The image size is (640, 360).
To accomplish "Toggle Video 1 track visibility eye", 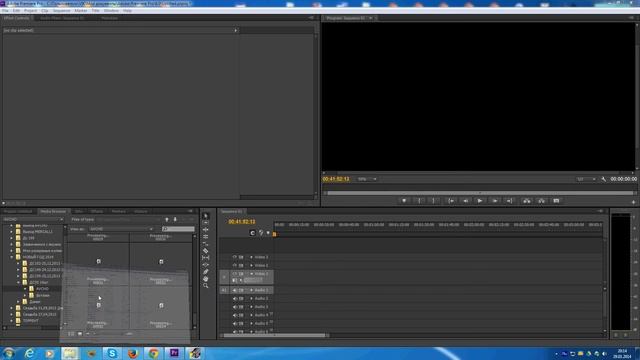I will point(235,274).
